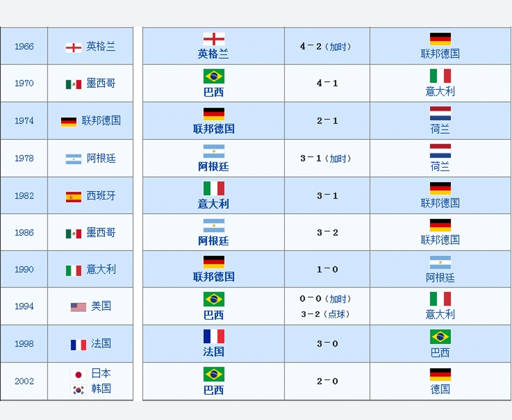Open the 德国 runner-up link in 2002 row
512x420 pixels.
pyautogui.click(x=440, y=389)
